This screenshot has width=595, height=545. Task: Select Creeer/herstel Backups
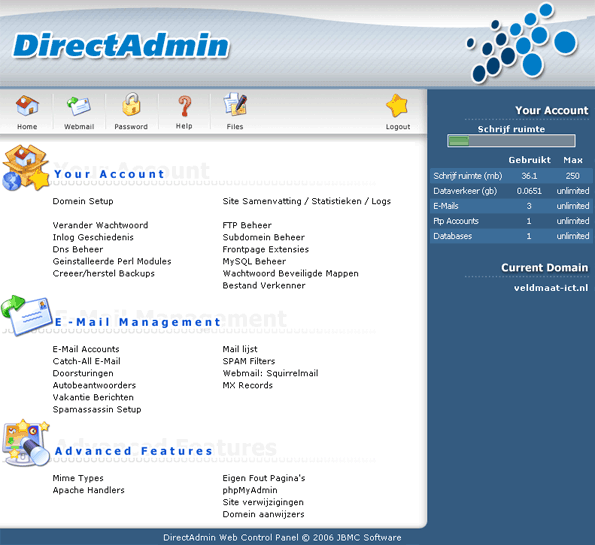104,274
